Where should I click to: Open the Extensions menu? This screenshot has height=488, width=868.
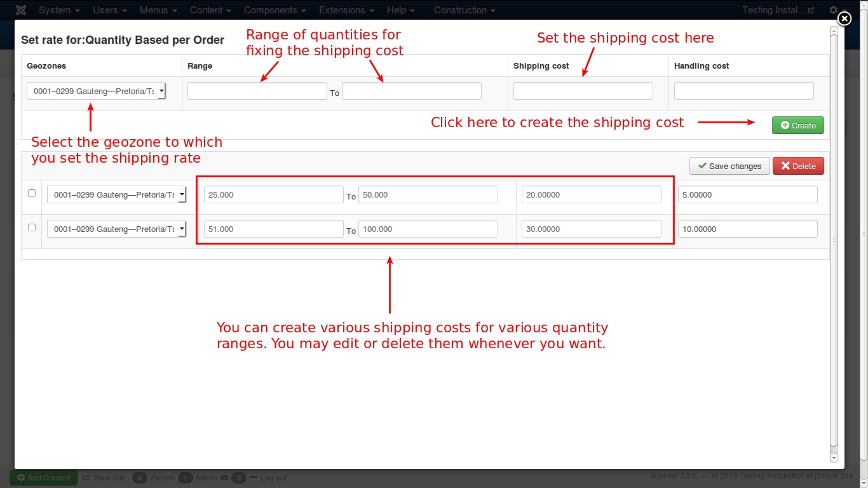[346, 10]
